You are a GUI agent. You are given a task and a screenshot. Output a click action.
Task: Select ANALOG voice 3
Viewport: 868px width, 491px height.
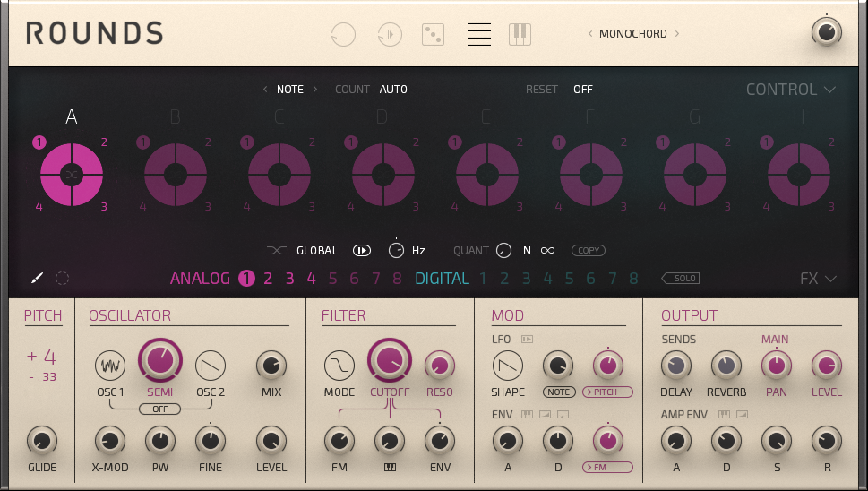(289, 279)
